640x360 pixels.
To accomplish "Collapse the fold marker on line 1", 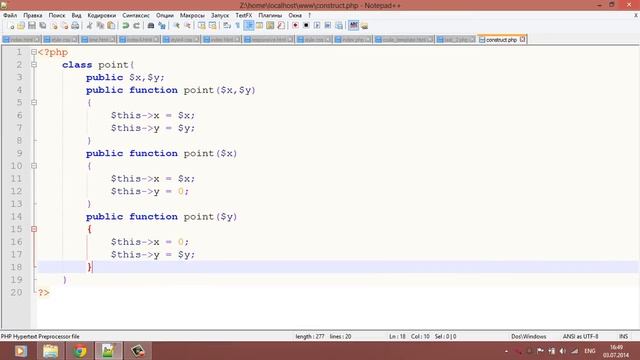I will pos(34,52).
